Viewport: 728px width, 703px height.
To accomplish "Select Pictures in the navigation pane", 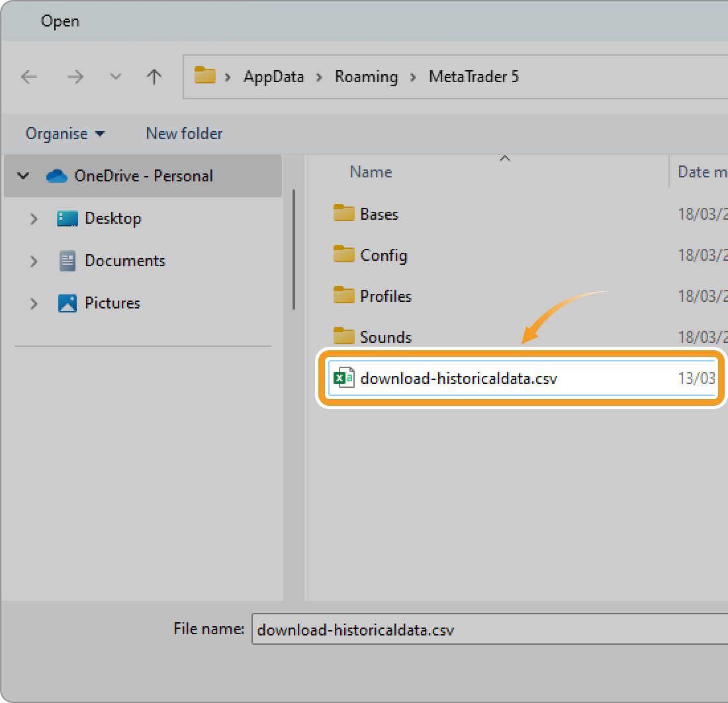I will click(x=113, y=303).
